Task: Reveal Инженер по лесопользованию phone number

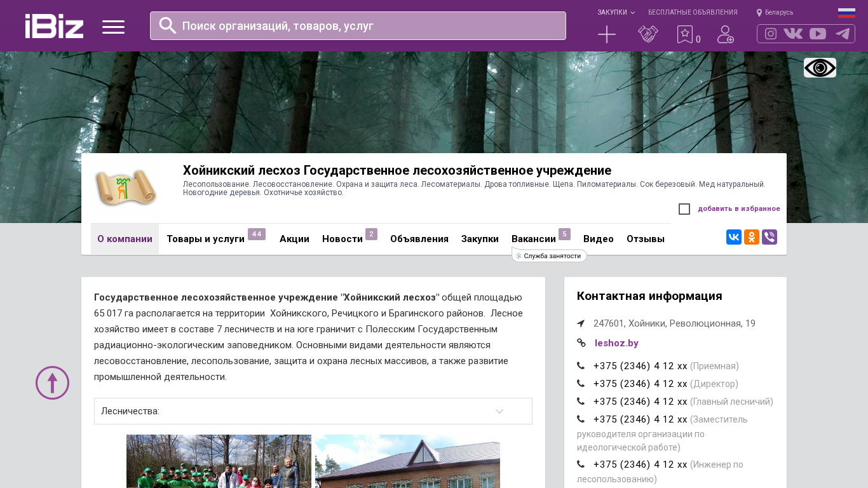Action: click(641, 464)
